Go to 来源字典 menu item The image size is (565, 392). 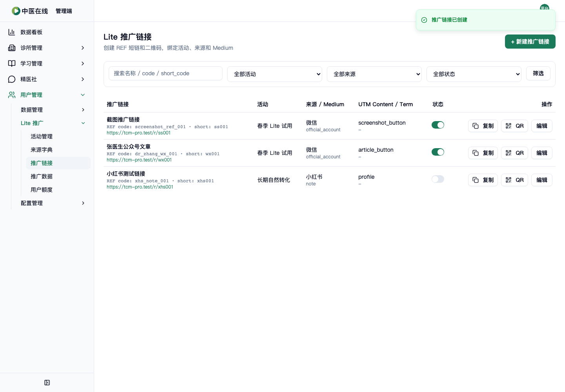pos(58,150)
